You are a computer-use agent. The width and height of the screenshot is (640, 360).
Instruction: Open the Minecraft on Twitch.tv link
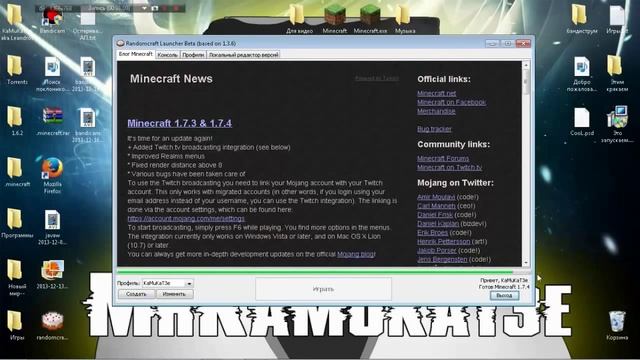pos(449,167)
